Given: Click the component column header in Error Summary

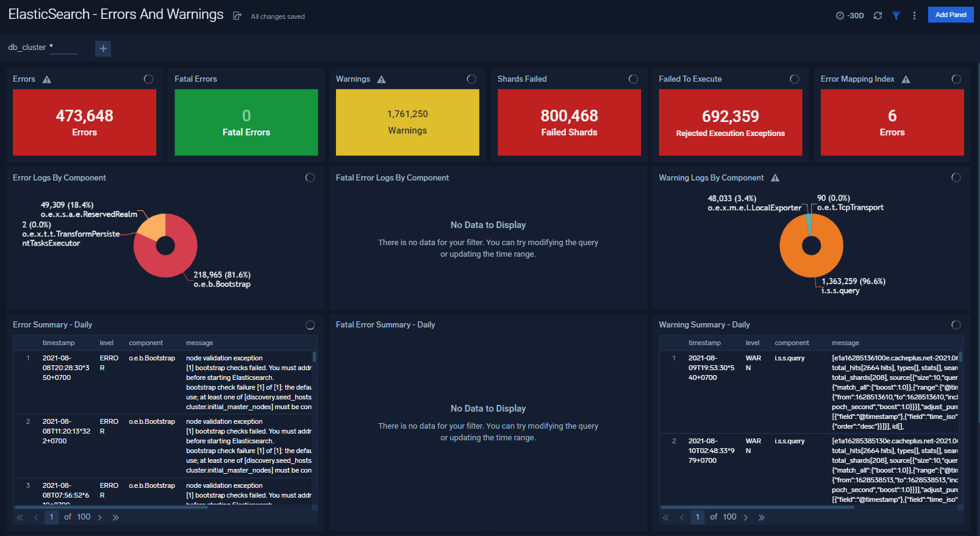Looking at the screenshot, I should (x=146, y=343).
